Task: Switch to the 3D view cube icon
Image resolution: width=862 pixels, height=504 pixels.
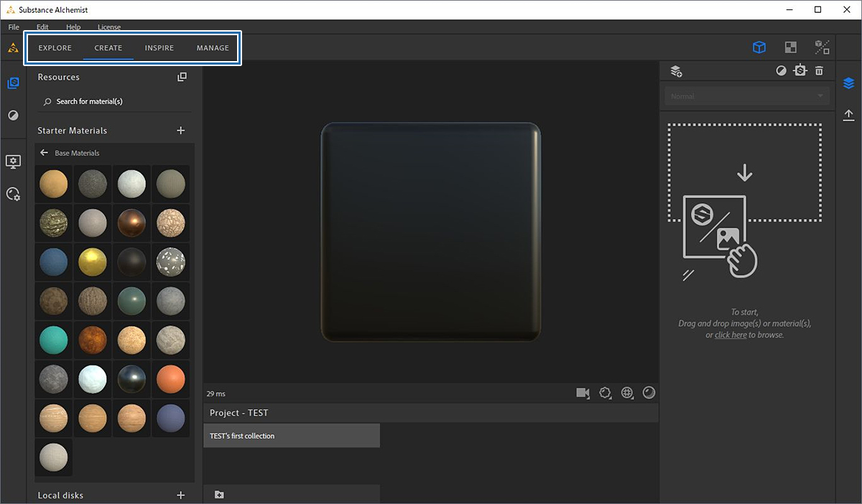Action: pos(759,47)
